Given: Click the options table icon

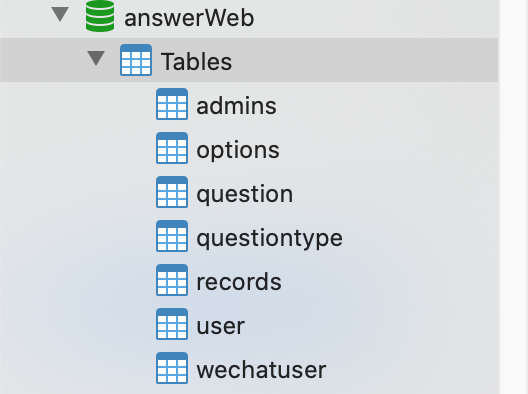Looking at the screenshot, I should point(172,148).
